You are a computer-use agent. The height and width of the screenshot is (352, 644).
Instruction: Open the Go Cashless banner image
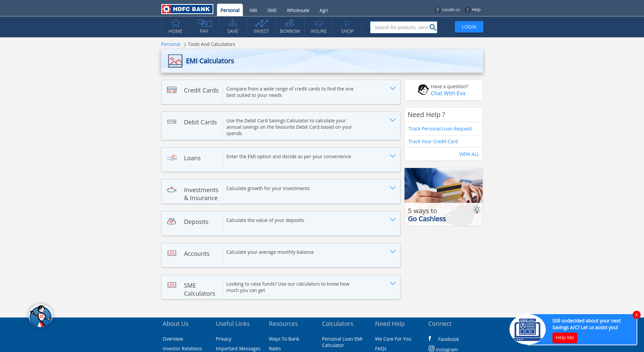[x=443, y=197]
